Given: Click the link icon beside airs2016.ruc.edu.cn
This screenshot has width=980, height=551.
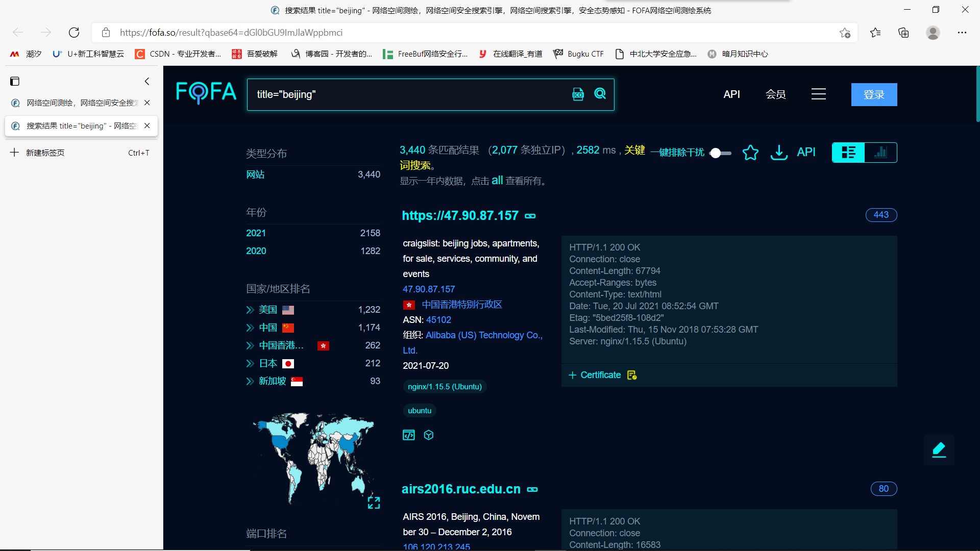Looking at the screenshot, I should [532, 490].
